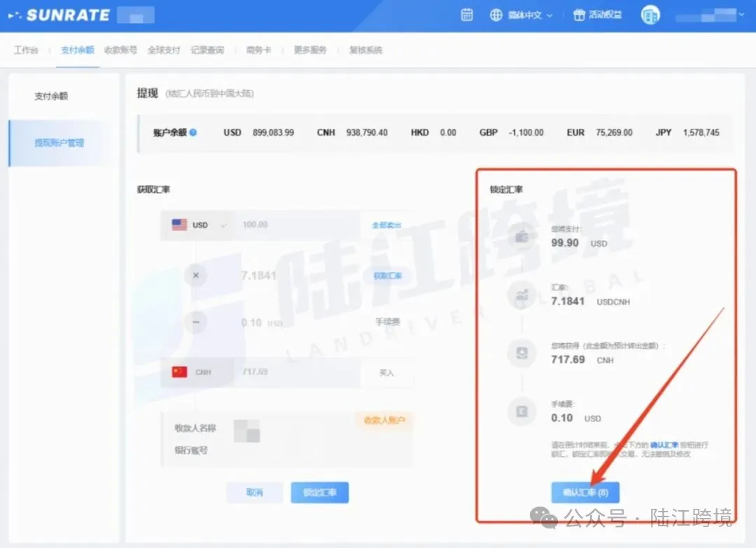Click the 取消 button
This screenshot has height=548, width=756.
pyautogui.click(x=254, y=493)
